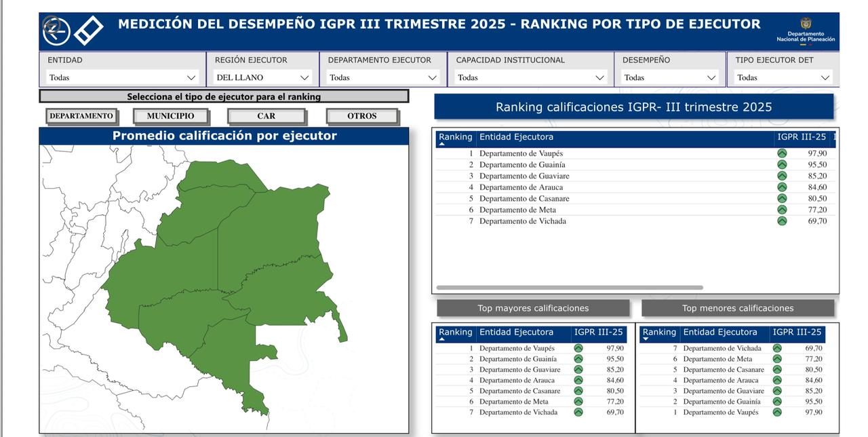The image size is (868, 437).
Task: Click the Departamento Nacional de Planeación logo
Action: click(x=806, y=31)
